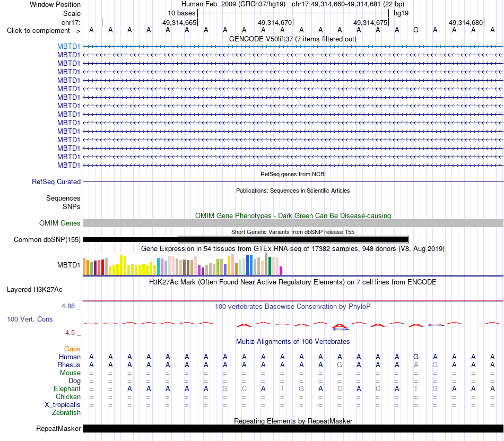Click the Window Position label
504x441 pixels.
point(55,4)
